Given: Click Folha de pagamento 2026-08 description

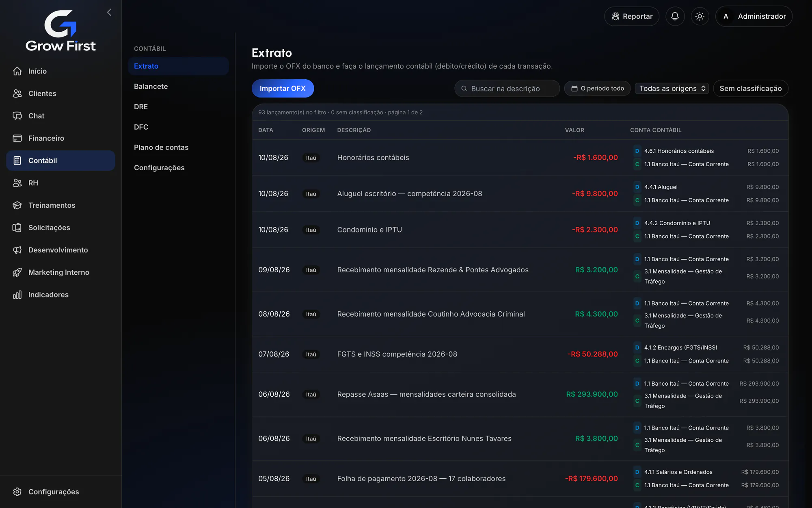Looking at the screenshot, I should point(421,479).
